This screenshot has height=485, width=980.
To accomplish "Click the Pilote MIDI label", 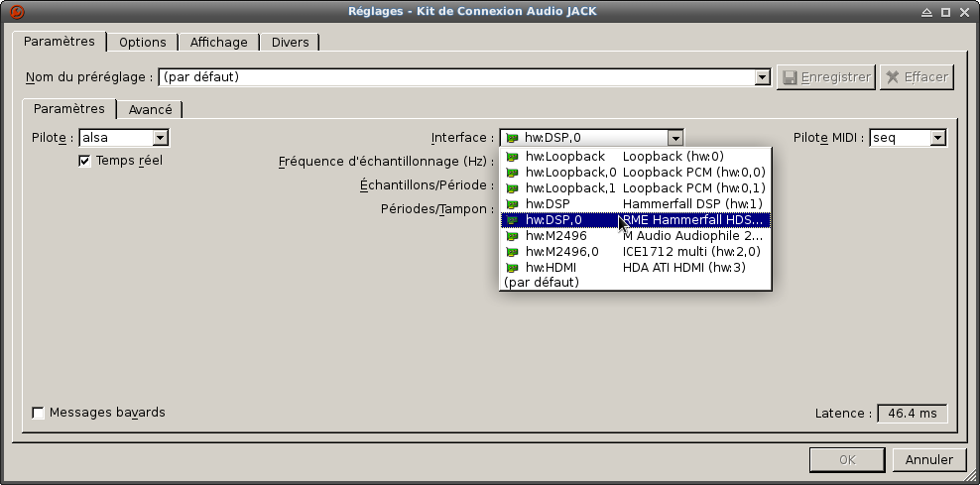I will (829, 138).
